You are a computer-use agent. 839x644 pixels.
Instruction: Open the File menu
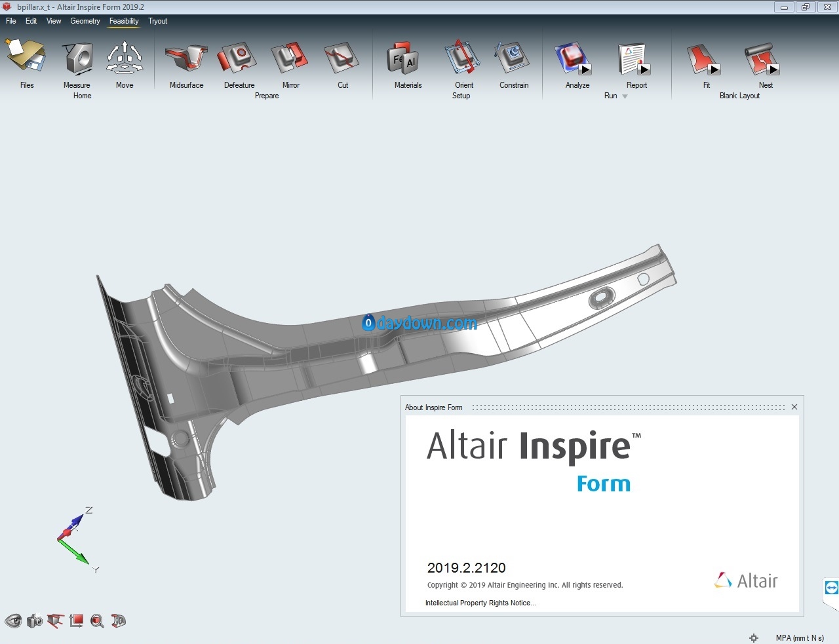pyautogui.click(x=11, y=21)
